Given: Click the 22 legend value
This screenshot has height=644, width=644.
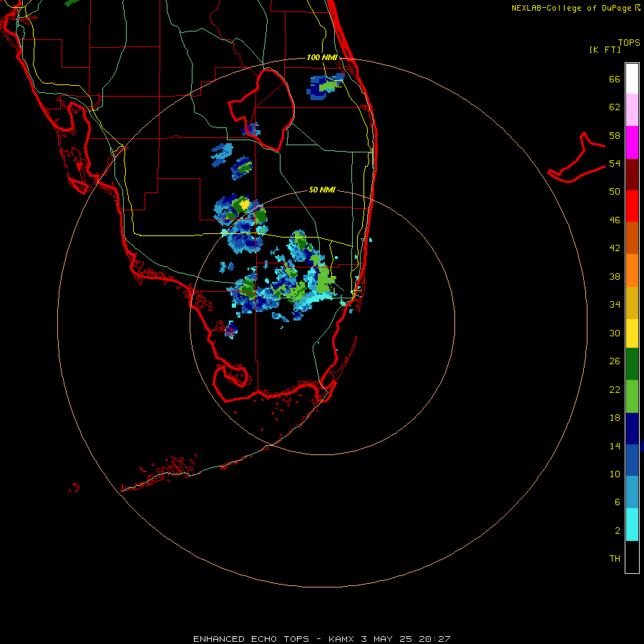Looking at the screenshot, I should point(615,390).
